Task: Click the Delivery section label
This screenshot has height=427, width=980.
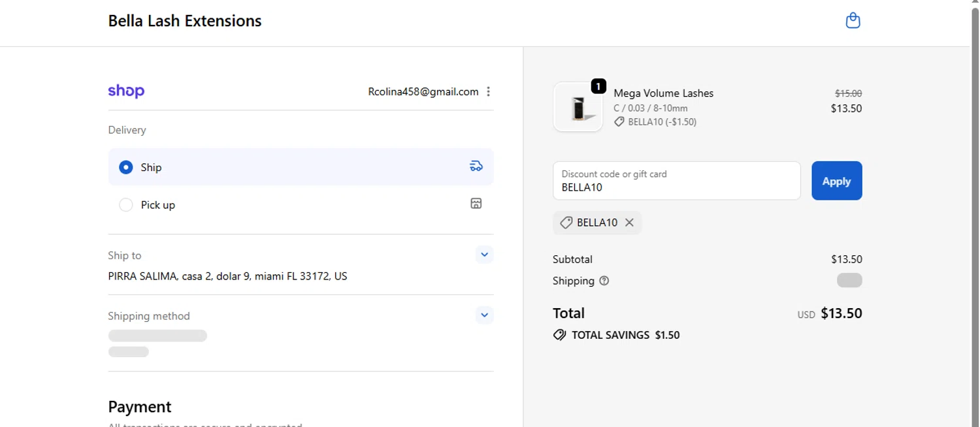Action: (x=127, y=130)
